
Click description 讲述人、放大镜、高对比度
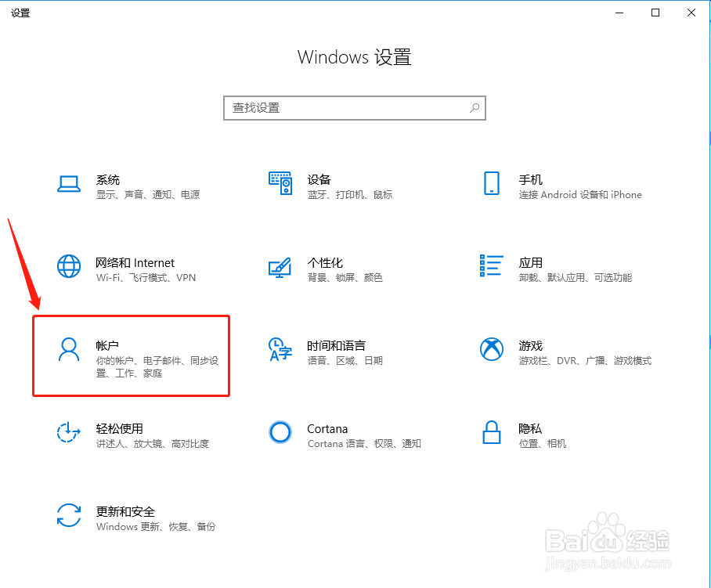(153, 444)
